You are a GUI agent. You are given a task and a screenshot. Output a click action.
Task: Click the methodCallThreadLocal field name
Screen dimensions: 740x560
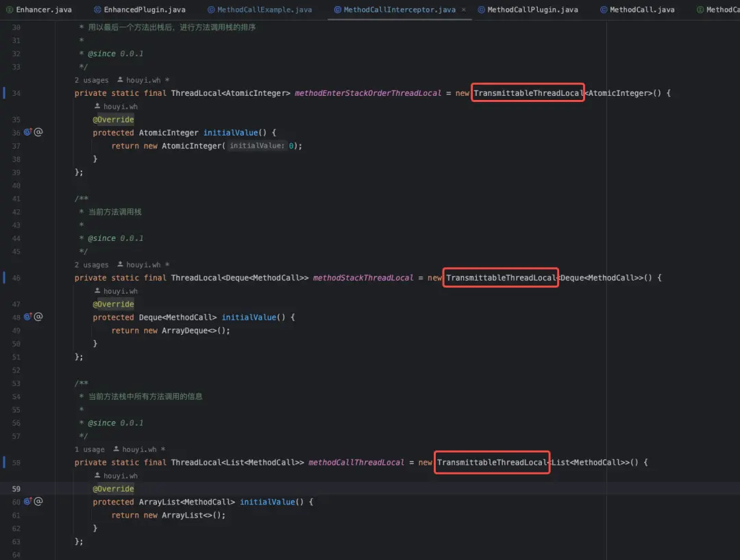pos(356,463)
